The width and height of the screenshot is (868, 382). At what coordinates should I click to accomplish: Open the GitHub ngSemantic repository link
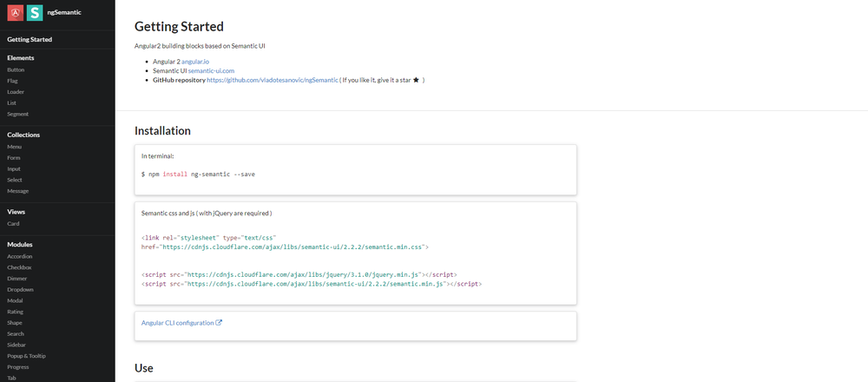(273, 80)
